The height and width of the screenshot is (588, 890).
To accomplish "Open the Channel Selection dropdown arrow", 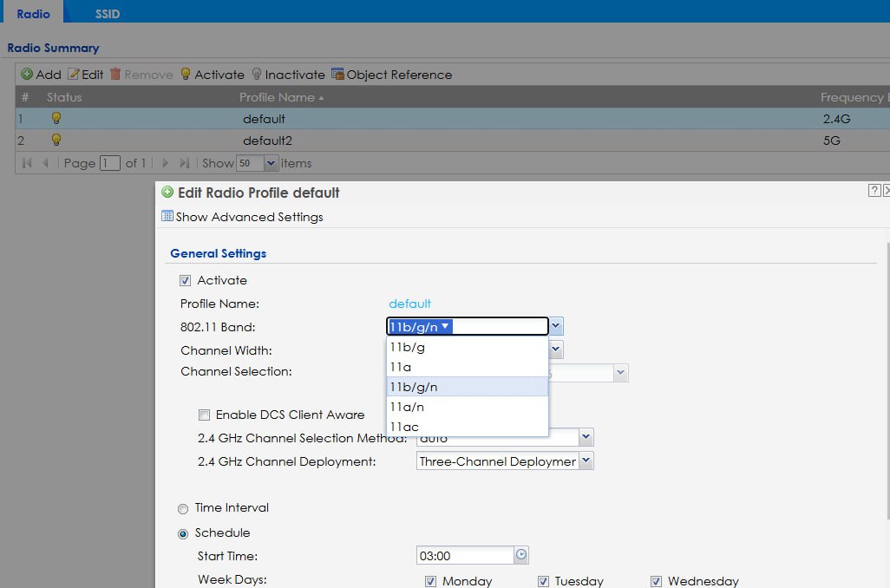I will (x=620, y=373).
